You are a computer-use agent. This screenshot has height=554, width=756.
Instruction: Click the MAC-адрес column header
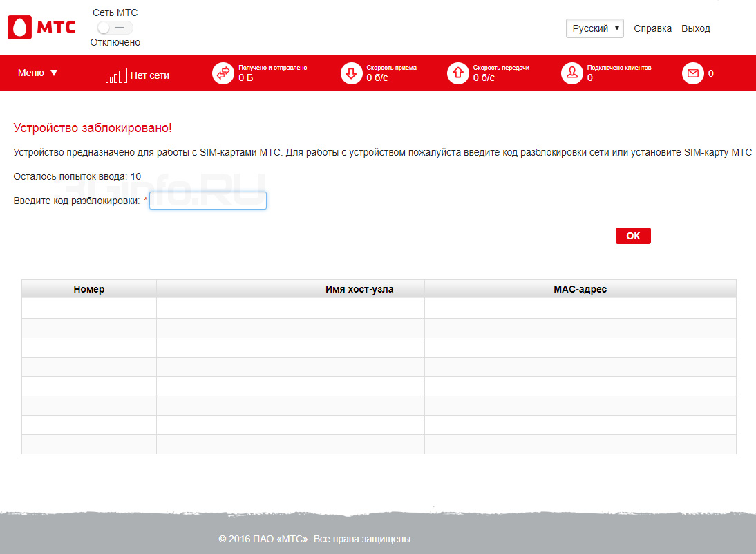click(x=580, y=289)
